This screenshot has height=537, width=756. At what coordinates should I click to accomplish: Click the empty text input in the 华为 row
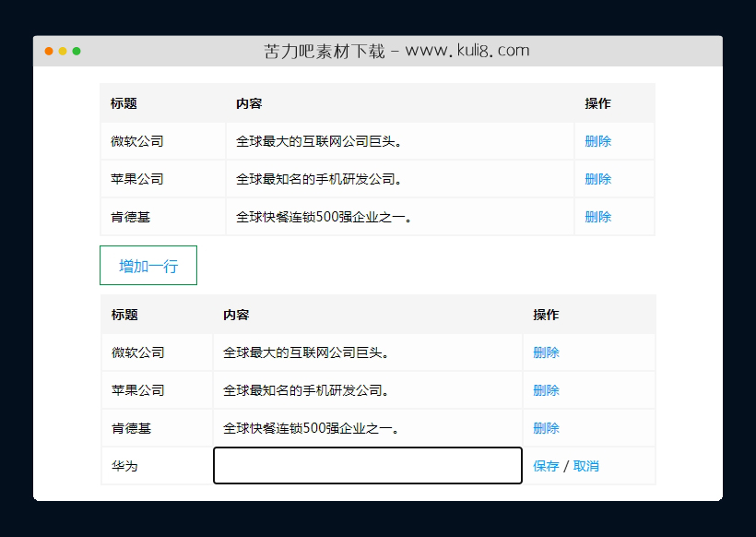pyautogui.click(x=367, y=465)
